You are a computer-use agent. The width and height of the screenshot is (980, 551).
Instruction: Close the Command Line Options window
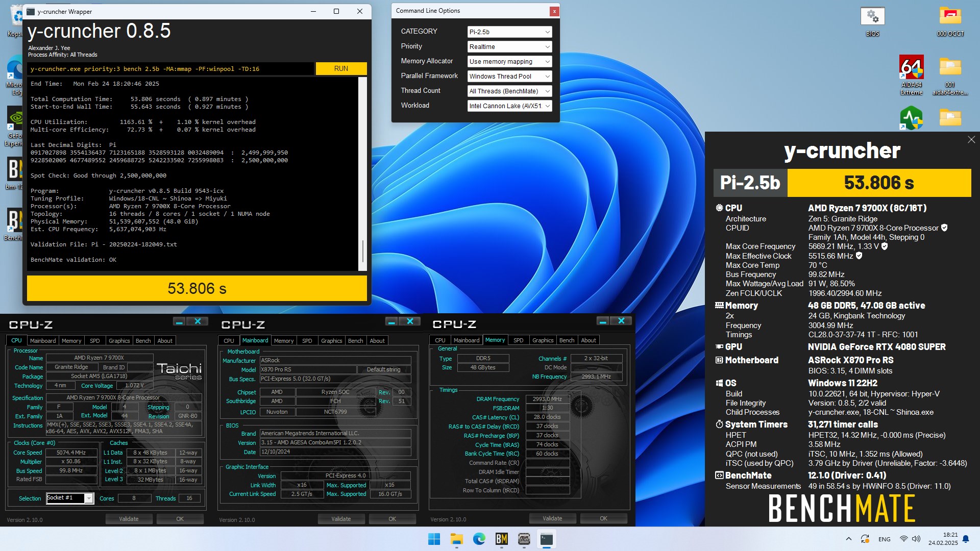click(554, 11)
